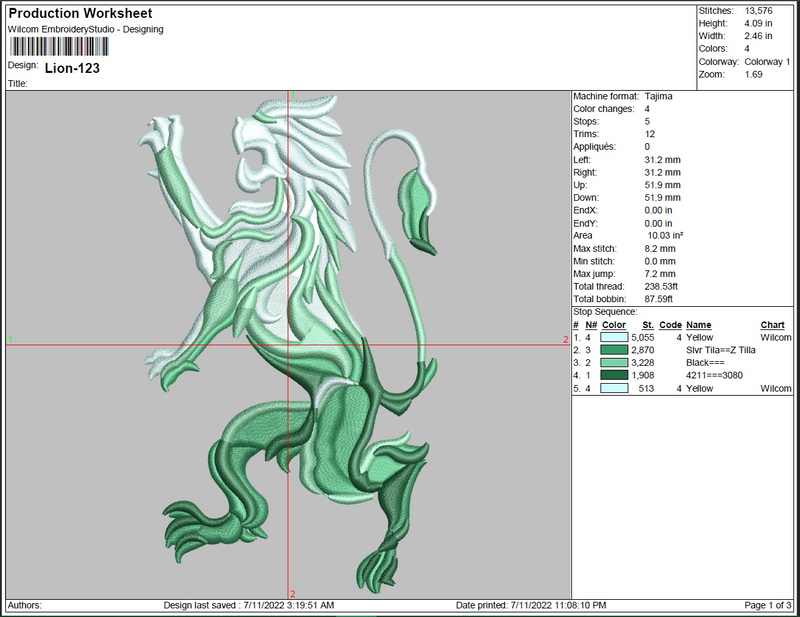Click the Tajima machine format value

click(x=658, y=96)
